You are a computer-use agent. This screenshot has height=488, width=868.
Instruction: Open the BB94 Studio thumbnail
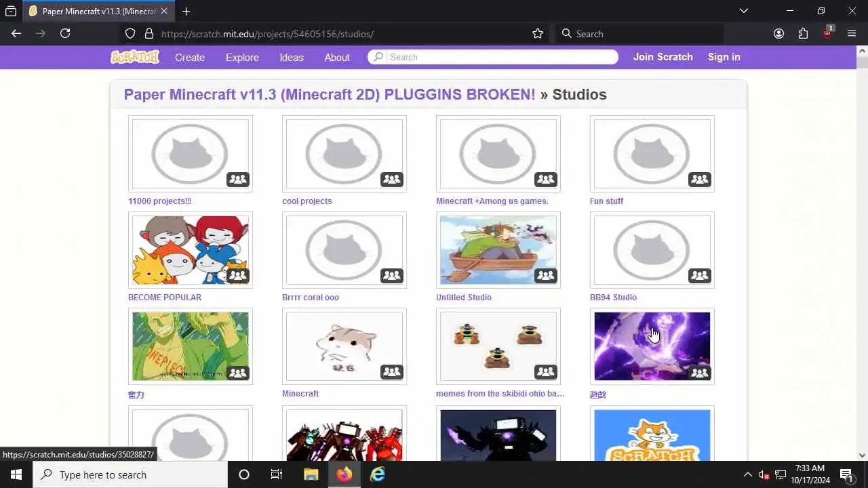point(652,250)
